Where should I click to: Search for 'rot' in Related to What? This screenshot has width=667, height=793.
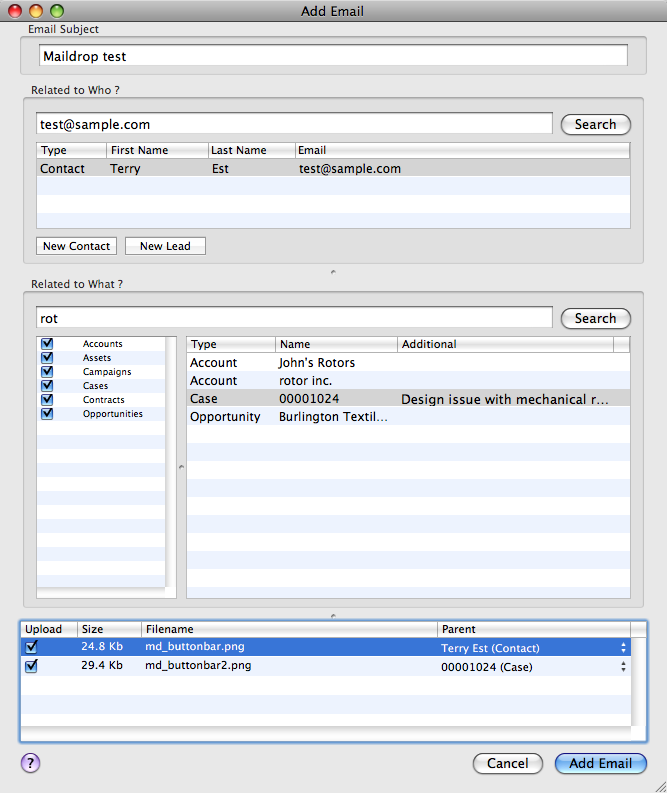coord(596,319)
